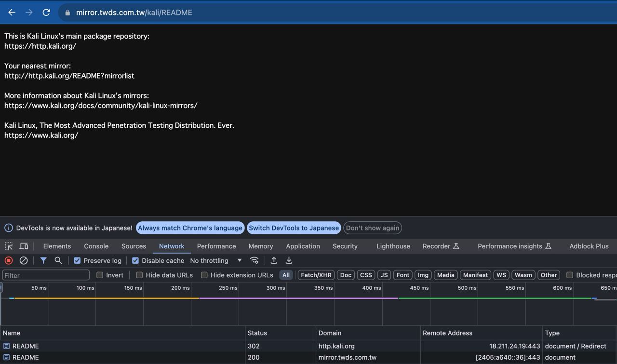Open the Lighthouse tab

393,246
